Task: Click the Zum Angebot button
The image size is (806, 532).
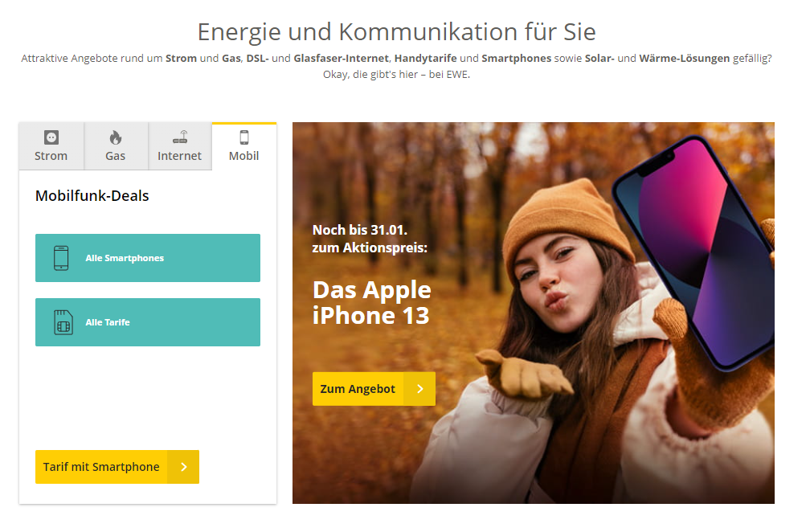Action: point(374,389)
